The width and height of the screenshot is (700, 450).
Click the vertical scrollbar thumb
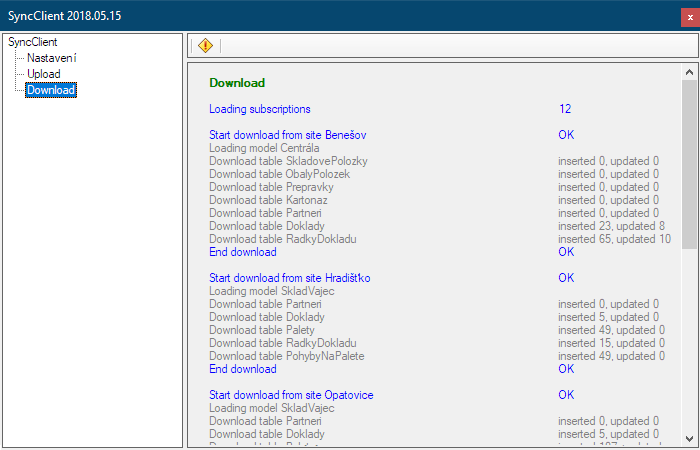tap(689, 164)
